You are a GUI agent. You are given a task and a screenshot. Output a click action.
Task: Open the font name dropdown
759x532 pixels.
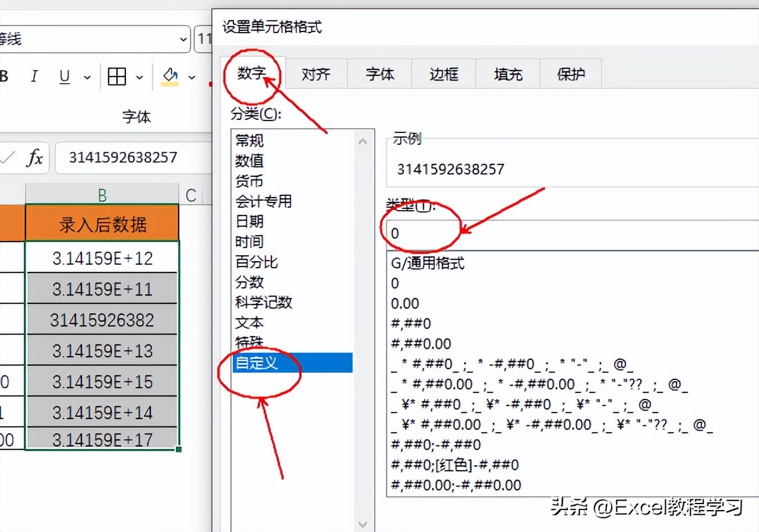coord(182,39)
